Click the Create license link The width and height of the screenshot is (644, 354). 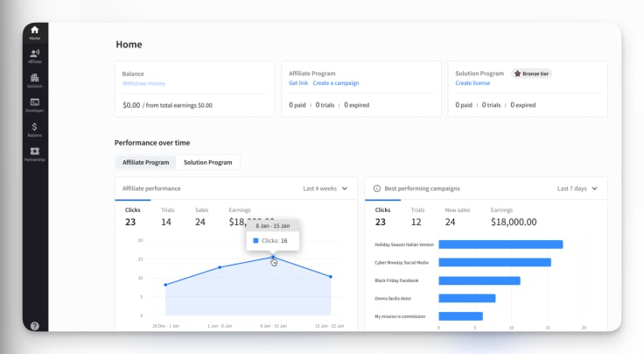(x=472, y=82)
